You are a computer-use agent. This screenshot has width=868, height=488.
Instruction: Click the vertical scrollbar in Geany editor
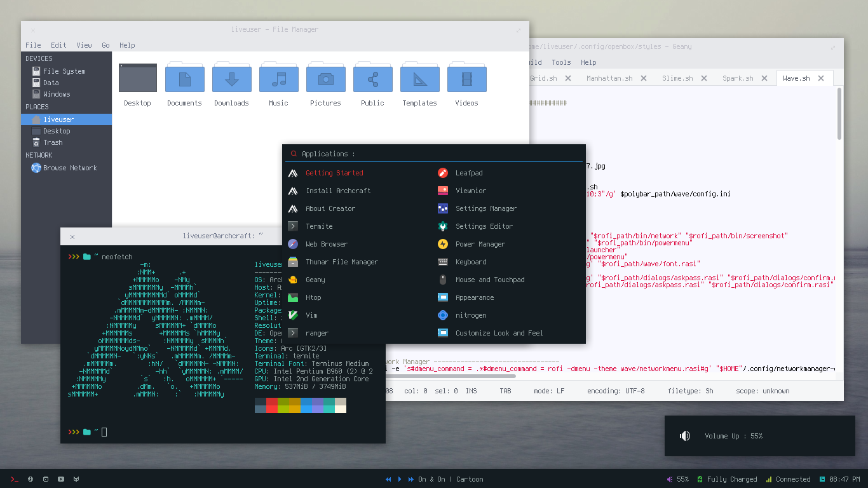tap(840, 113)
